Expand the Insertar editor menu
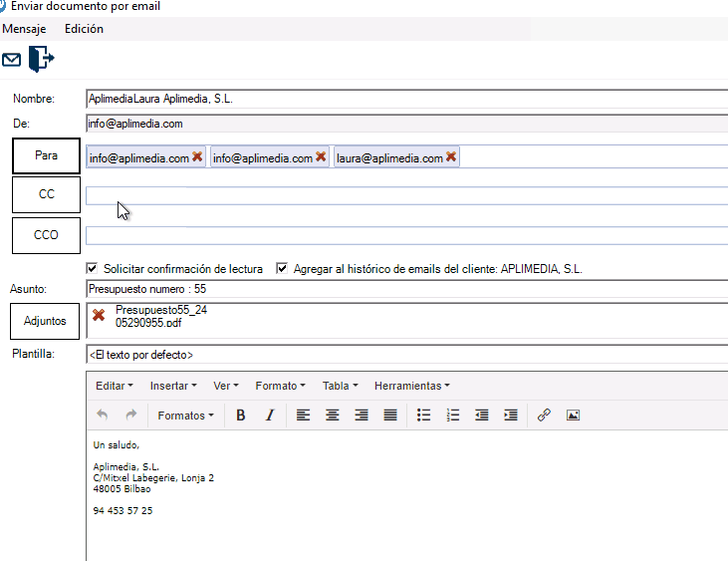Viewport: 728px width, 561px height. (x=172, y=386)
